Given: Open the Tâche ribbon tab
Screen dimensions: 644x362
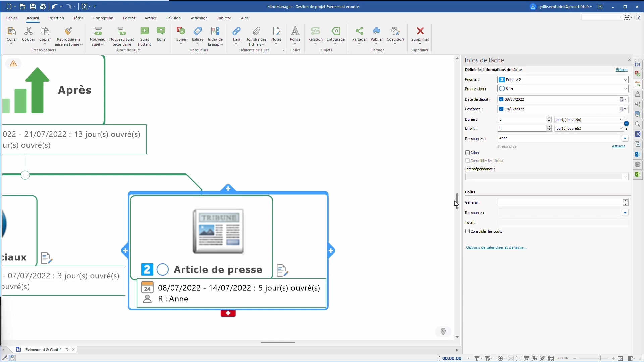Looking at the screenshot, I should tap(78, 18).
